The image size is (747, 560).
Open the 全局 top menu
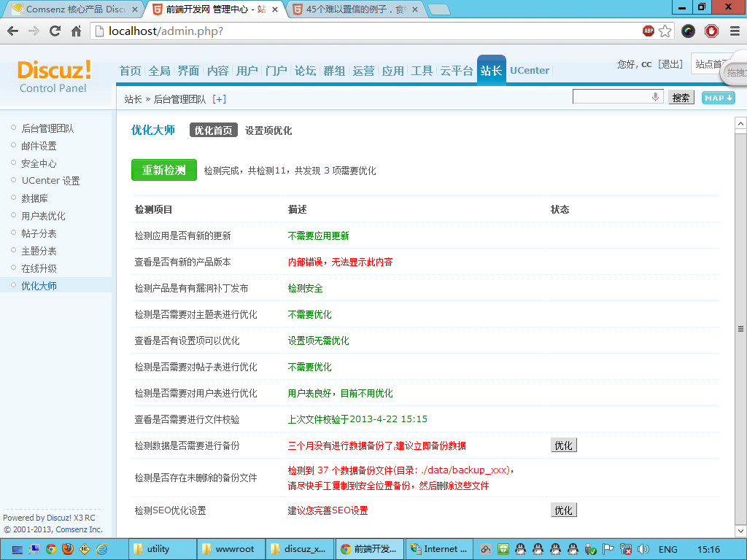(x=159, y=71)
